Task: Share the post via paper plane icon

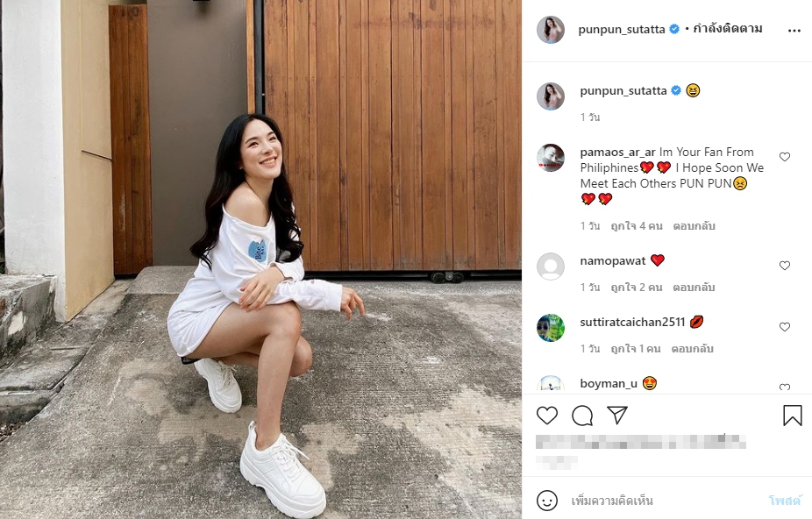Action: [617, 416]
